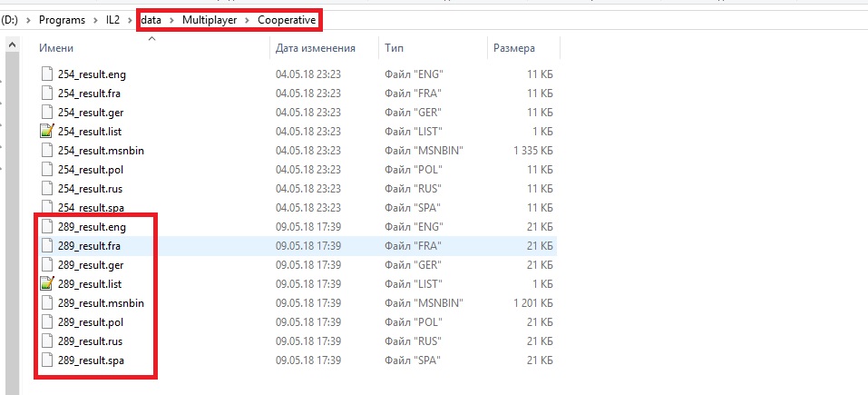Expand the chevron after Multiplayer breadcrumb
This screenshot has height=395, width=868.
tap(248, 21)
